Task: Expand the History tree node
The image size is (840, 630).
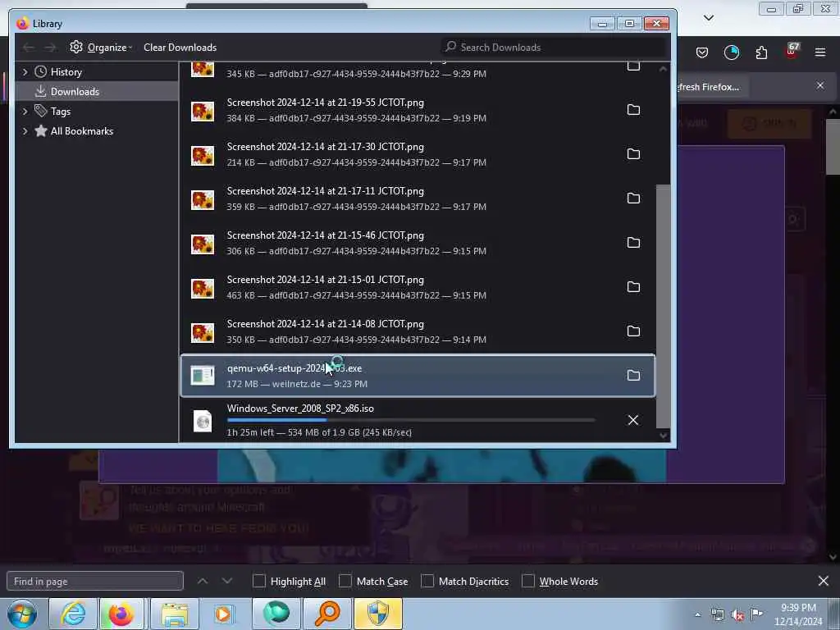Action: [x=25, y=72]
